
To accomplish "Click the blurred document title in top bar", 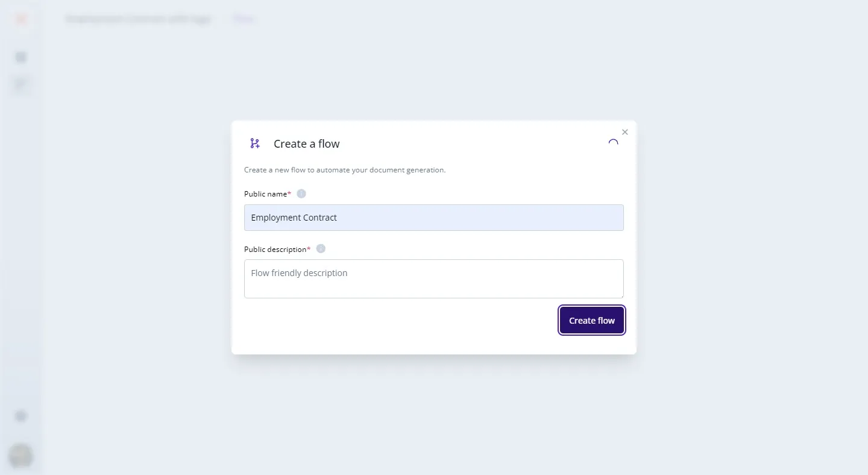I will pyautogui.click(x=138, y=19).
